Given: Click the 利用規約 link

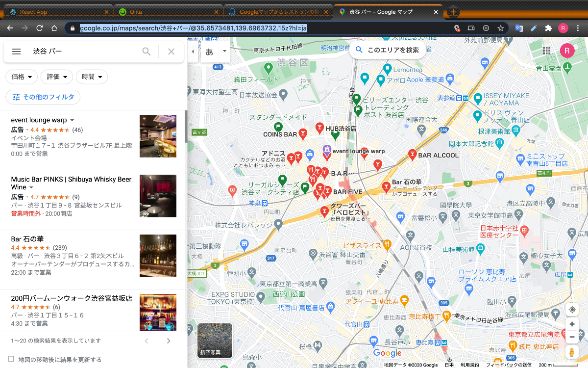Looking at the screenshot, I should tap(469, 365).
